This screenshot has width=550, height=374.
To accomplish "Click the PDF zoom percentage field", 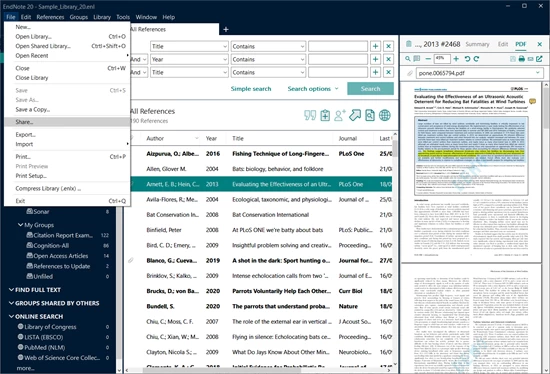I will coord(442,59).
